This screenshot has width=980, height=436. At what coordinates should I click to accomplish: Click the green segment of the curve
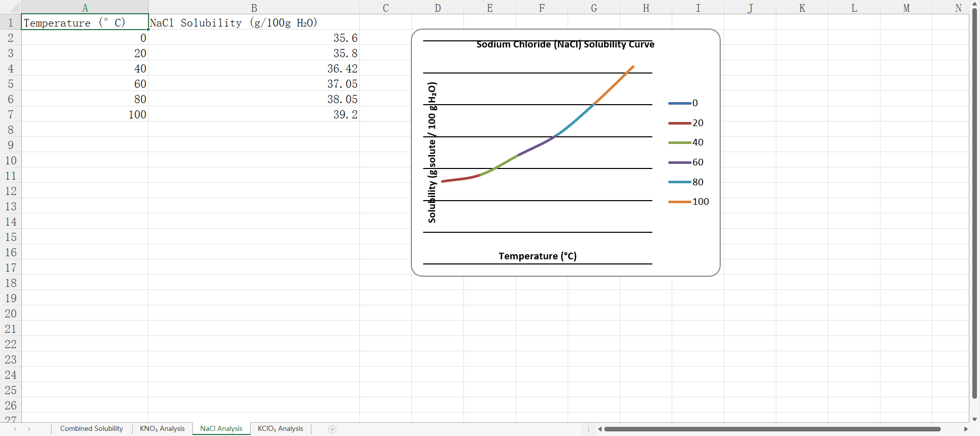coord(499,165)
